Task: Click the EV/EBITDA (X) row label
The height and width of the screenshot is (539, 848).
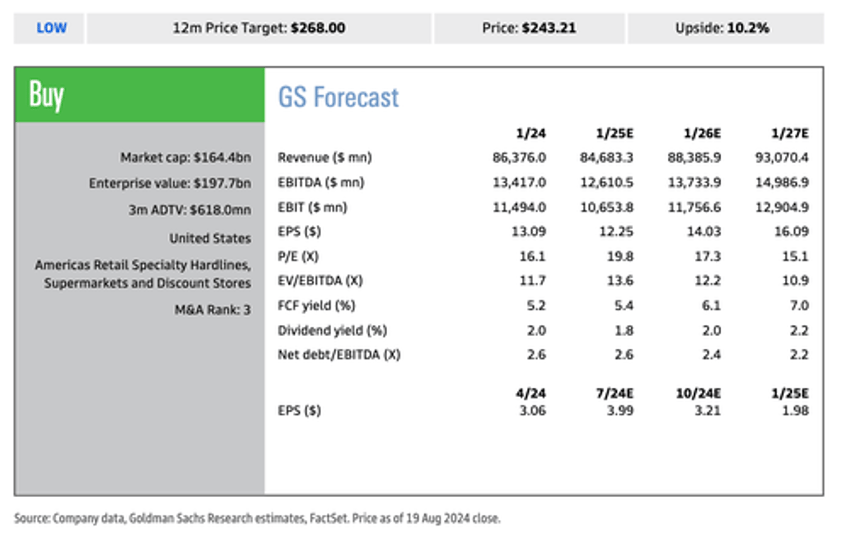Action: (320, 281)
